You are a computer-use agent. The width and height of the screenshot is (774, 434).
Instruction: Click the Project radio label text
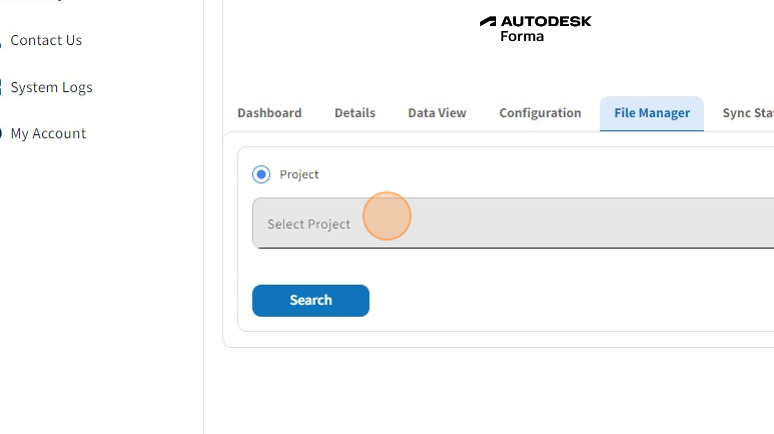tap(299, 174)
